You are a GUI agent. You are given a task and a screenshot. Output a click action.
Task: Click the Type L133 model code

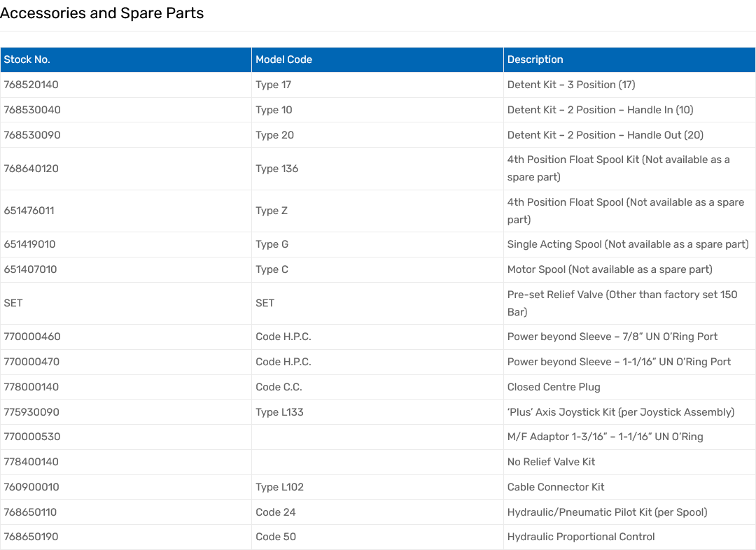coord(279,412)
